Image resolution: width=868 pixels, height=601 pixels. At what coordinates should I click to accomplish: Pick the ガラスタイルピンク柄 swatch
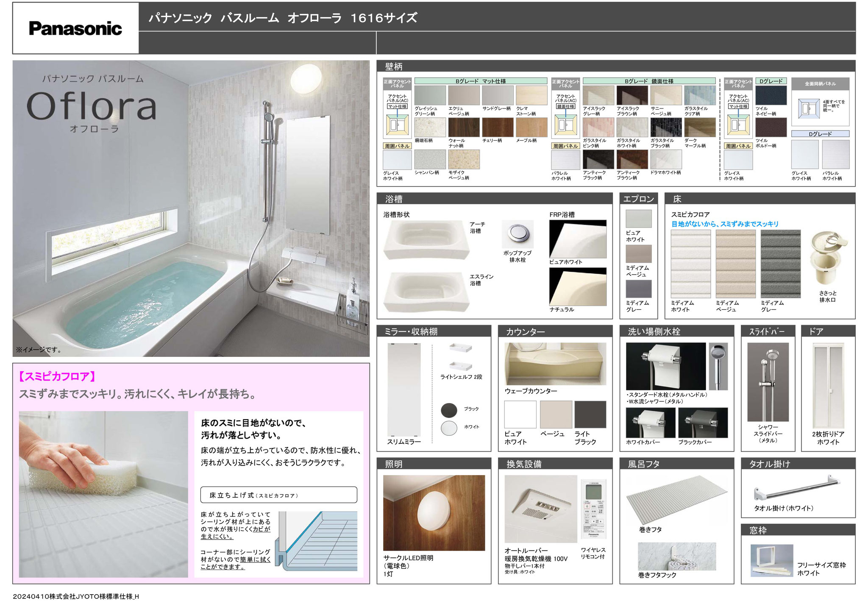[598, 127]
